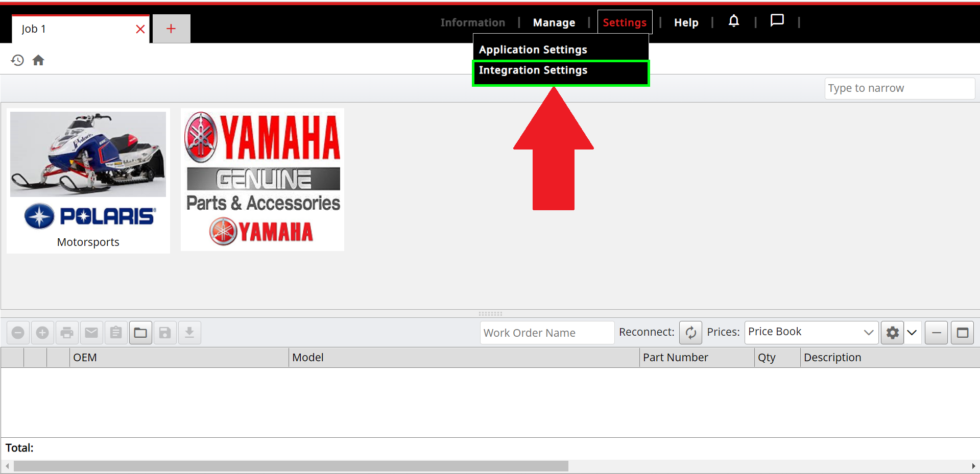The width and height of the screenshot is (980, 474).
Task: Print the work order with printer icon
Action: tap(67, 333)
